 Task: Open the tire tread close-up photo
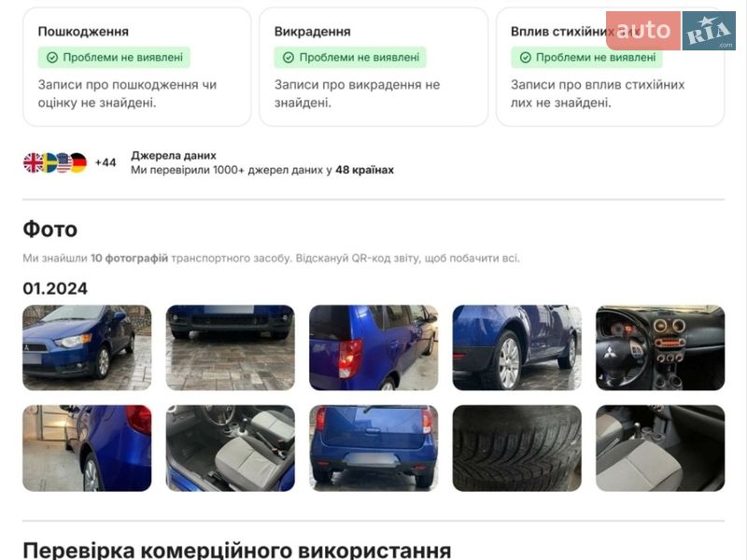pyautogui.click(x=517, y=448)
